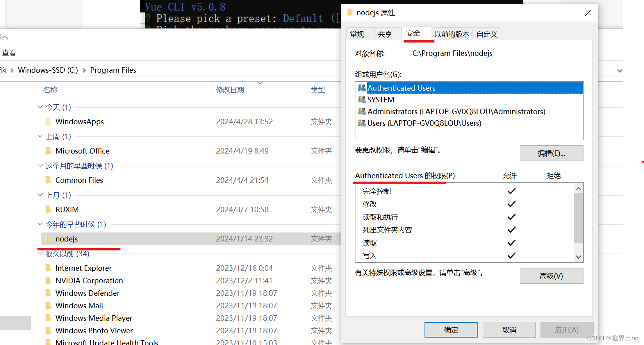Click the 2024/1/14 23:32 date cell

[x=244, y=239]
